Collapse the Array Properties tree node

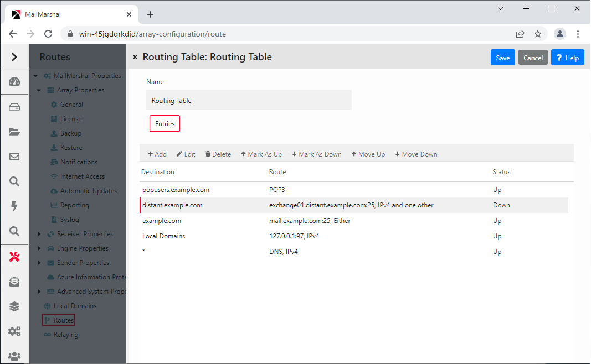tap(39, 90)
